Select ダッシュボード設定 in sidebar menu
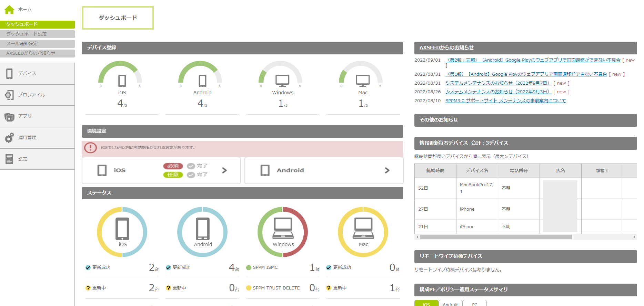 coord(38,34)
